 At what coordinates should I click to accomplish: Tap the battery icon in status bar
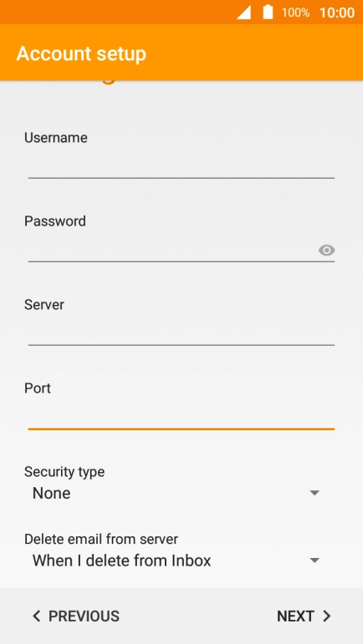(268, 12)
